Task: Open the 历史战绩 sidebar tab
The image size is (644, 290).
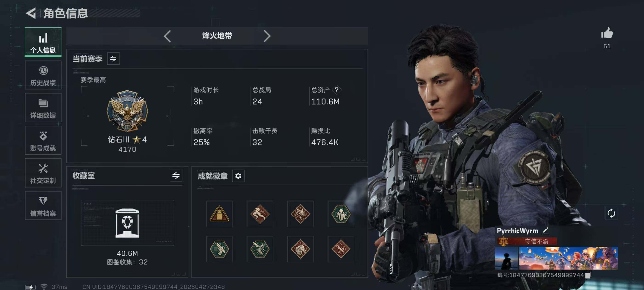Action: (43, 75)
